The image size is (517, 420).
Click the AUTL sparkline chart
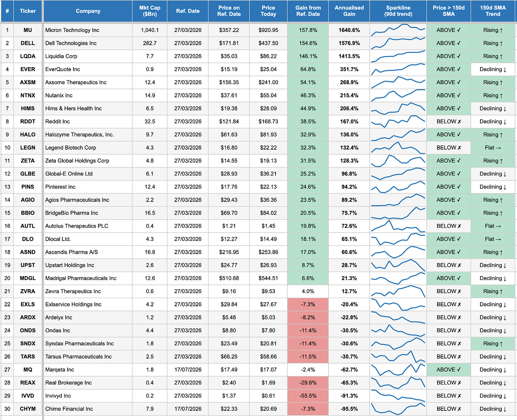click(x=398, y=226)
